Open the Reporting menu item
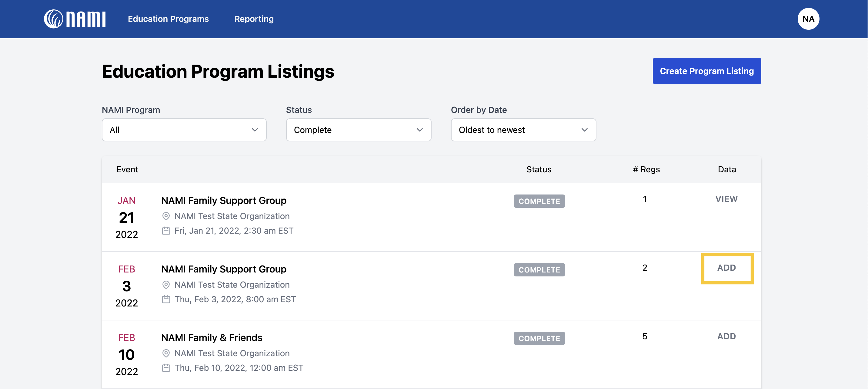The height and width of the screenshot is (389, 868). coord(254,19)
